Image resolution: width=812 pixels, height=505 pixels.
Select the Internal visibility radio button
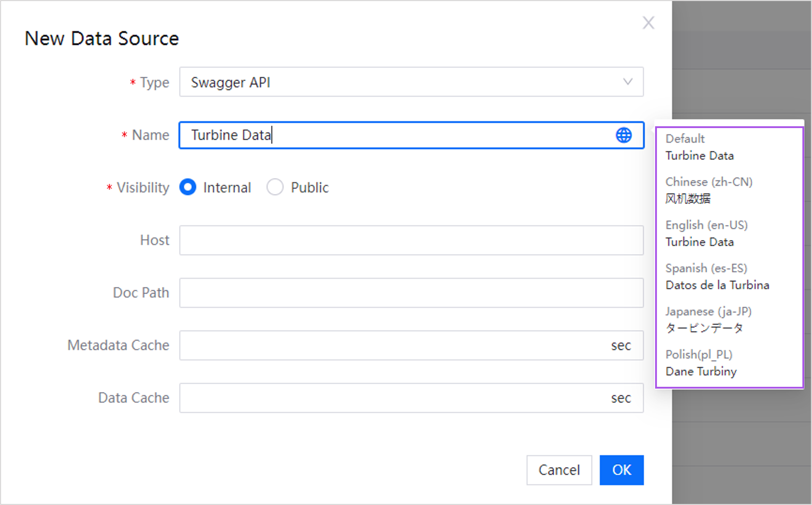point(188,187)
